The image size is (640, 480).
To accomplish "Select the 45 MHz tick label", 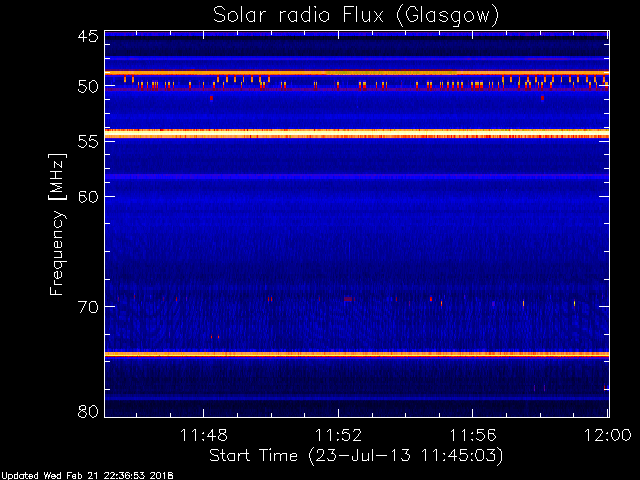I will coord(87,37).
